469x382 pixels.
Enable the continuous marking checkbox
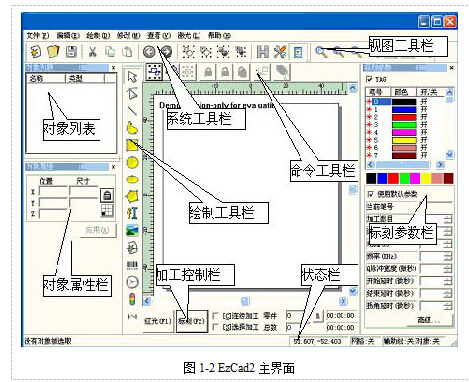click(x=216, y=315)
